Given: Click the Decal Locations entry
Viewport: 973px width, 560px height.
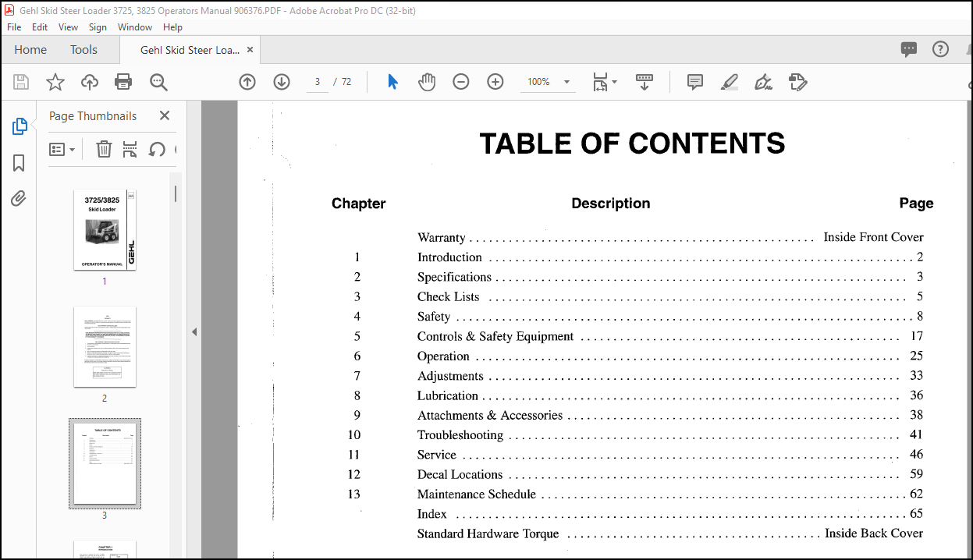Looking at the screenshot, I should [x=460, y=474].
